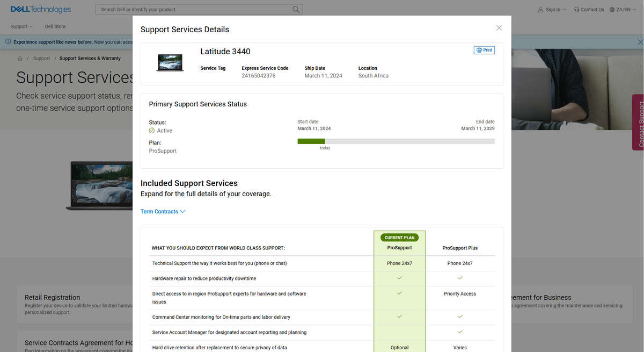Click the Current Plan badge

[400, 238]
